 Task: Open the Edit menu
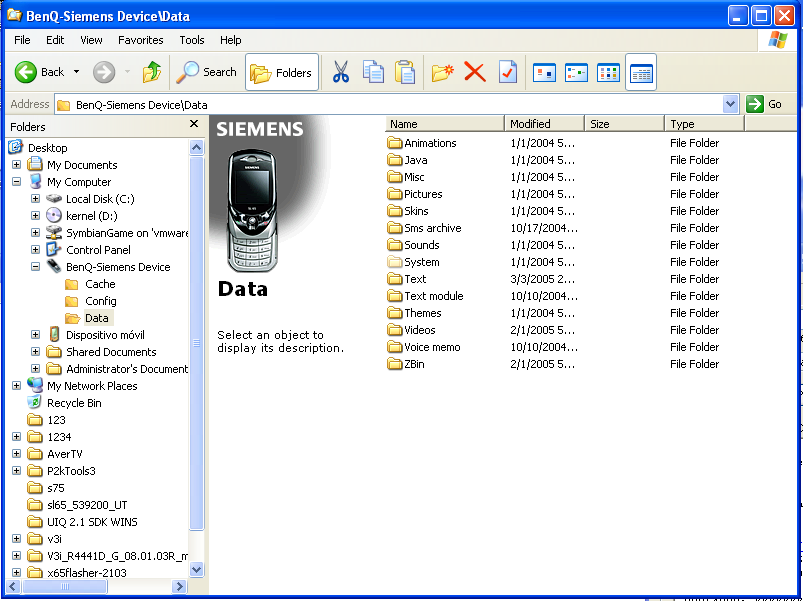click(55, 40)
